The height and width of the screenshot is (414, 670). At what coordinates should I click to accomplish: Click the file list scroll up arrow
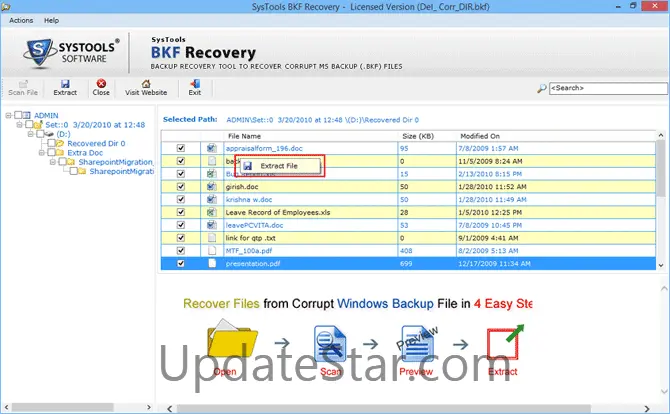pos(661,135)
